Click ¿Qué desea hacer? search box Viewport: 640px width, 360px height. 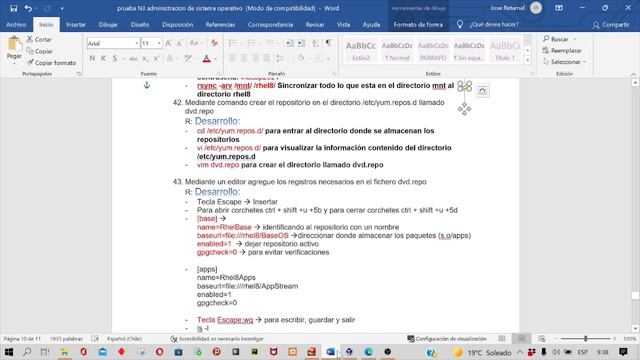[x=488, y=24]
